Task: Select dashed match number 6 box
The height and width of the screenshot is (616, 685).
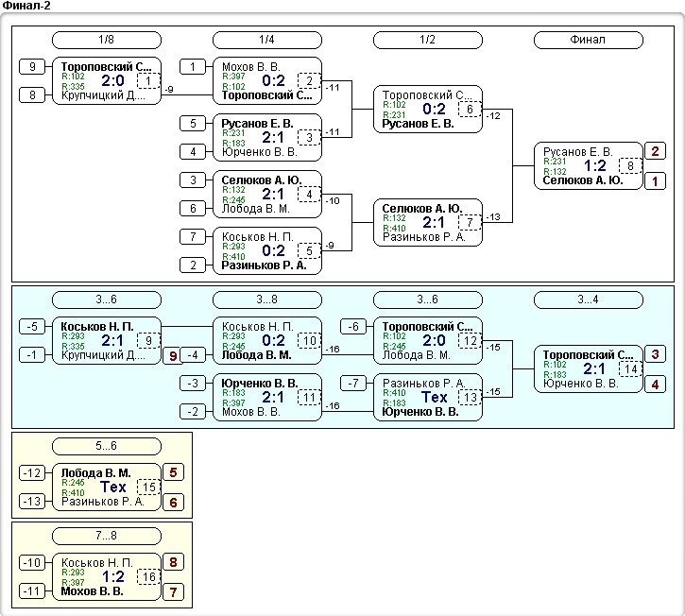Action: (x=471, y=110)
